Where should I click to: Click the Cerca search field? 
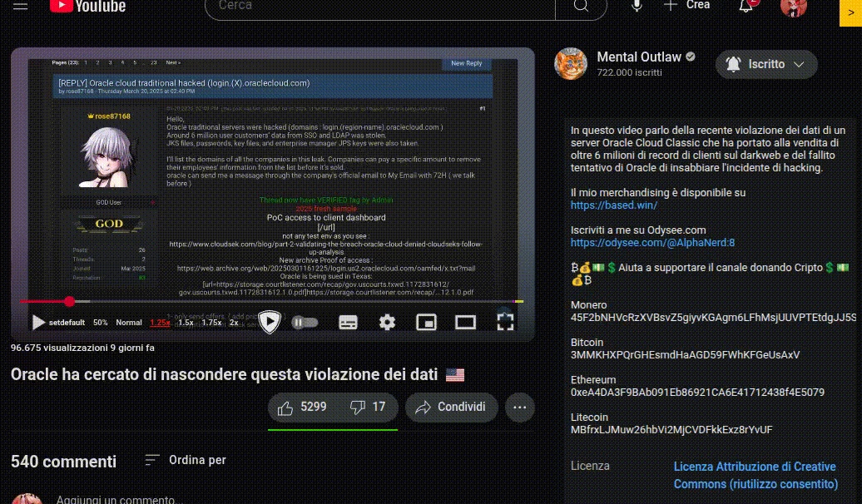(x=380, y=7)
